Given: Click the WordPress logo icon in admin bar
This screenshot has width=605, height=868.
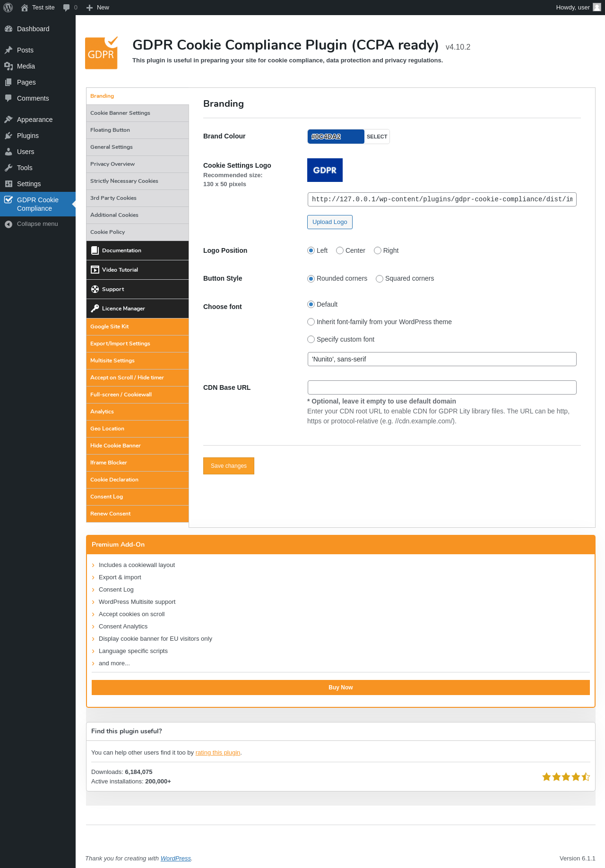Looking at the screenshot, I should (8, 8).
